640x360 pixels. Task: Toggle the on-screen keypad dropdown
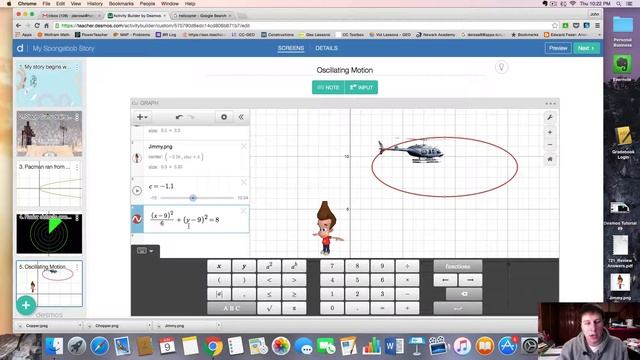click(145, 251)
